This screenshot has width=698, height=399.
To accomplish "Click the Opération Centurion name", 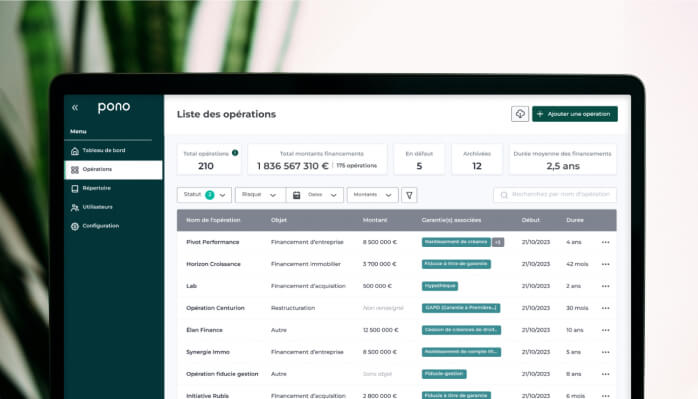I will click(x=215, y=308).
